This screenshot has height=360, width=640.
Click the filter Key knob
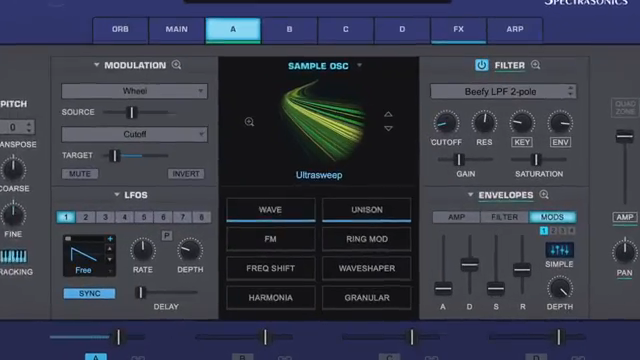(x=522, y=122)
